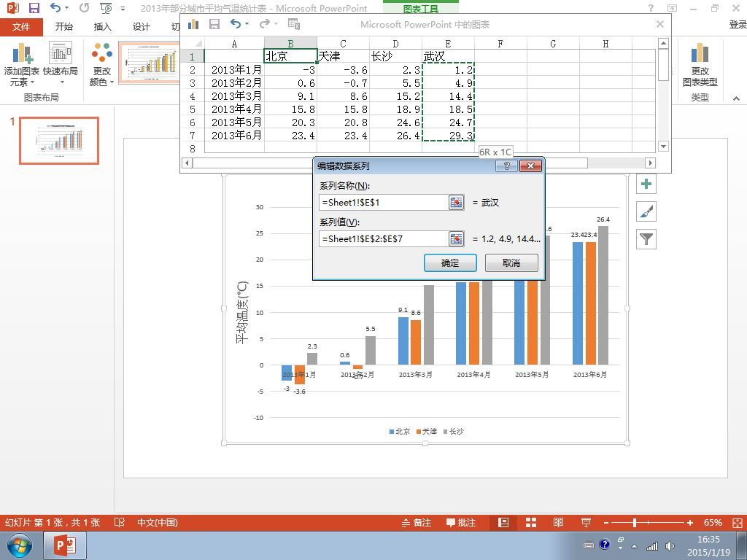The width and height of the screenshot is (747, 560).
Task: Click cell containing 北京
Action: tap(290, 55)
